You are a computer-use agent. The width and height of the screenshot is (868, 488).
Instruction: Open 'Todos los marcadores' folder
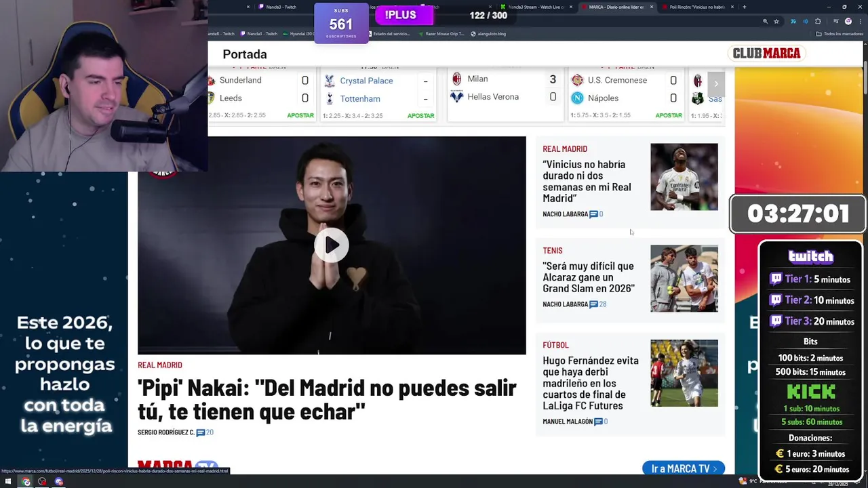point(840,33)
